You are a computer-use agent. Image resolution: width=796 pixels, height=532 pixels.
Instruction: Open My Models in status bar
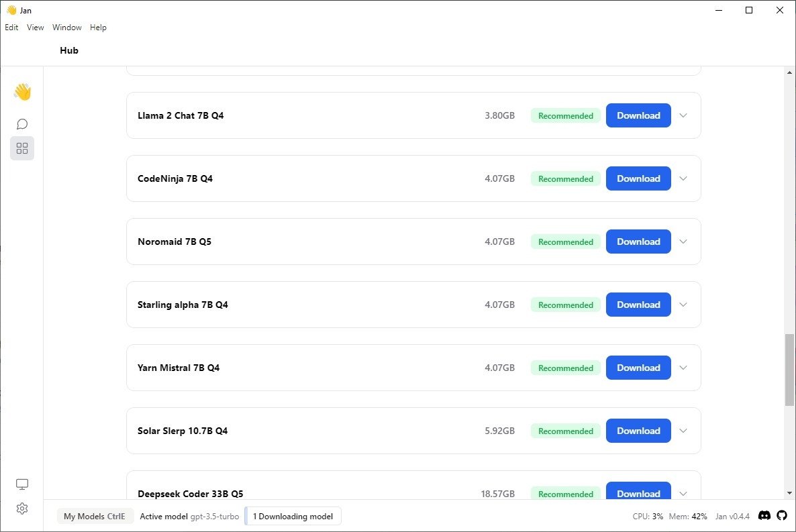click(x=95, y=517)
